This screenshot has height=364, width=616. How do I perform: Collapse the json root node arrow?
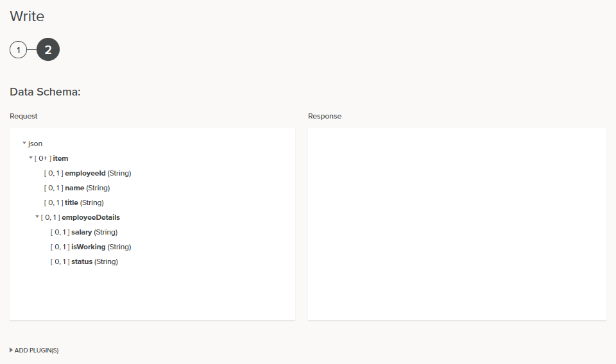tap(24, 143)
